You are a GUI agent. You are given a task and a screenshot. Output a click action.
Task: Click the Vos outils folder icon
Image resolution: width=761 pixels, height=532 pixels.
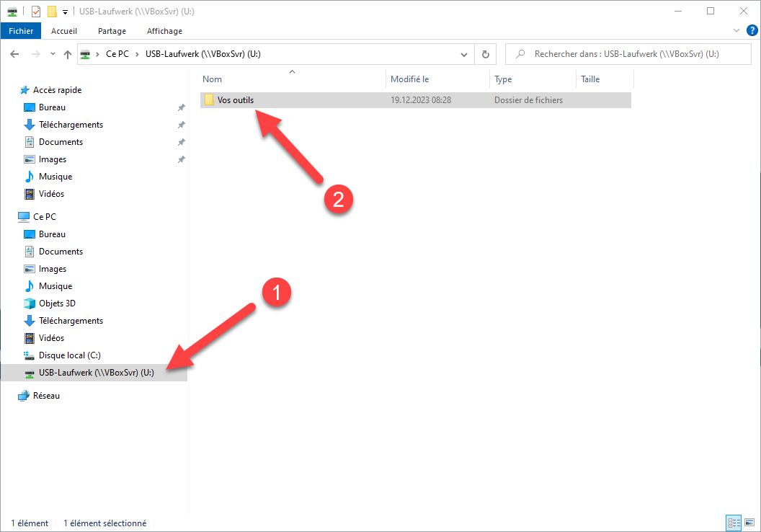click(209, 100)
